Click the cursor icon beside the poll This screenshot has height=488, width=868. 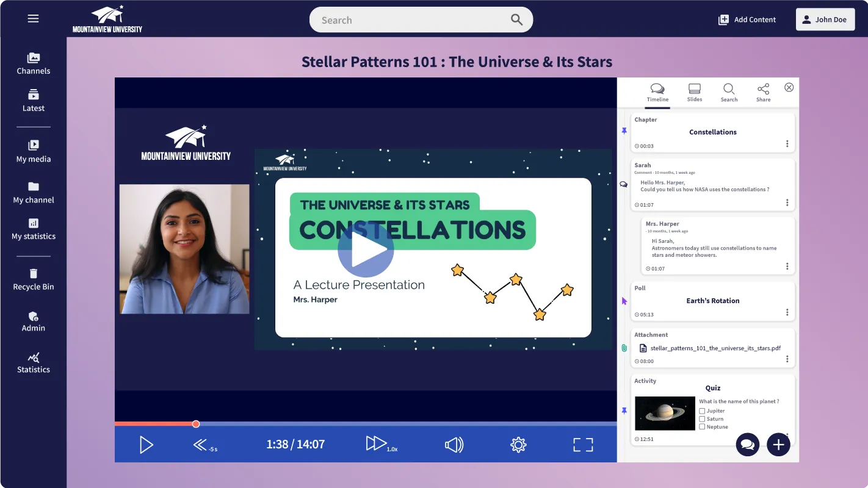pos(624,301)
